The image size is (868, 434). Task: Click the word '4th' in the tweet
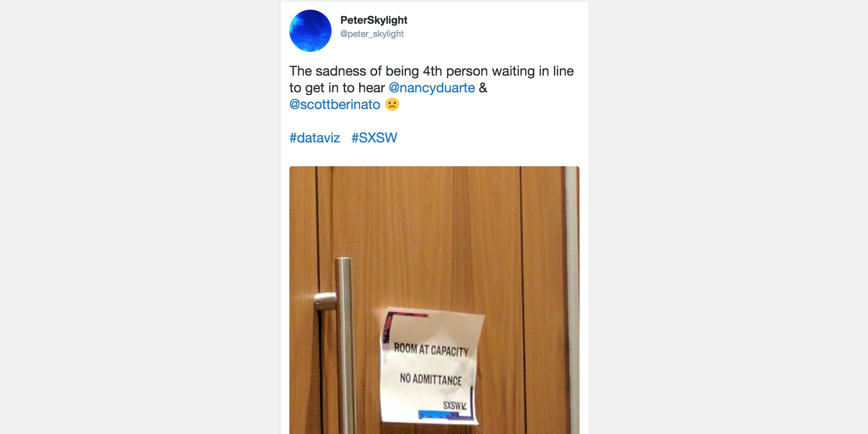432,71
